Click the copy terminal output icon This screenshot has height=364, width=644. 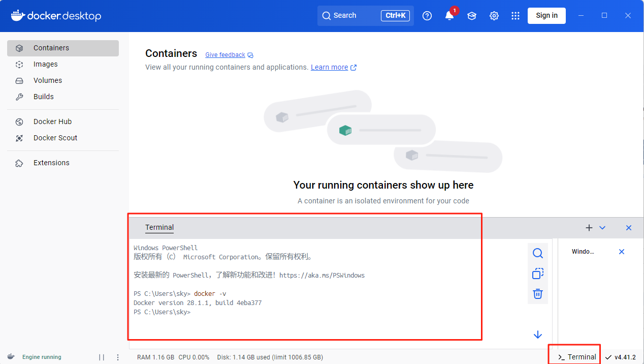538,274
